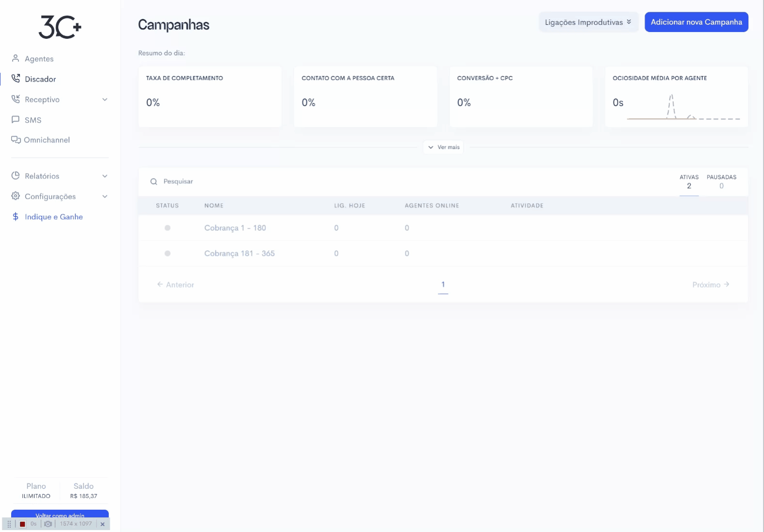This screenshot has width=764, height=532.
Task: Click the Campanhas page title
Action: [174, 25]
